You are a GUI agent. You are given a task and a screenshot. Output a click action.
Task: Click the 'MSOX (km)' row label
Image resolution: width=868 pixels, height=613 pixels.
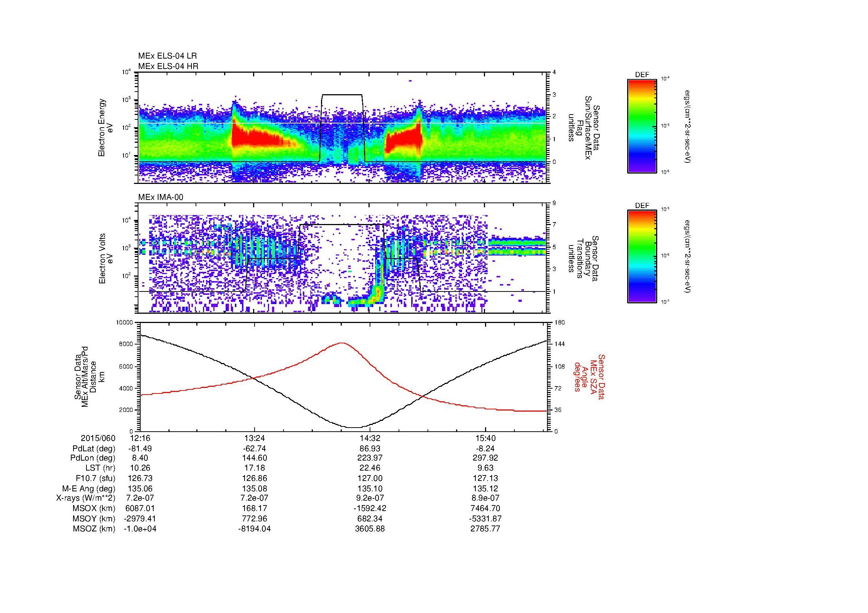(x=94, y=509)
